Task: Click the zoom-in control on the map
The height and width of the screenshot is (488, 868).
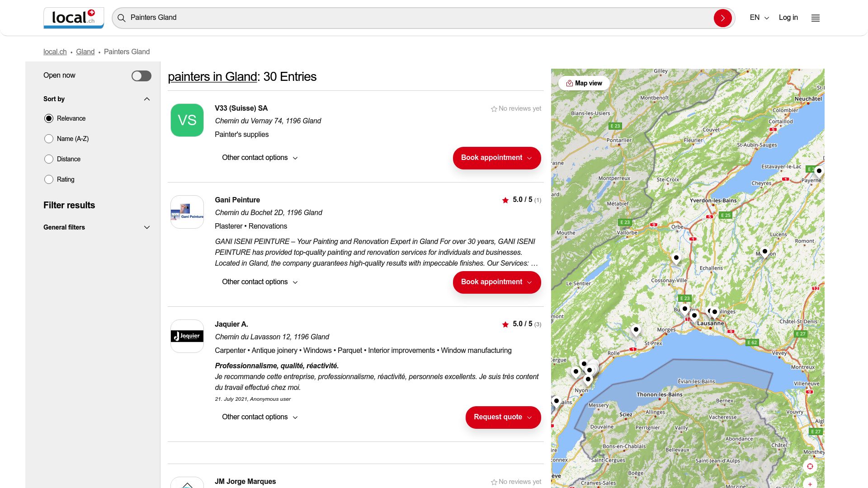Action: [810, 484]
